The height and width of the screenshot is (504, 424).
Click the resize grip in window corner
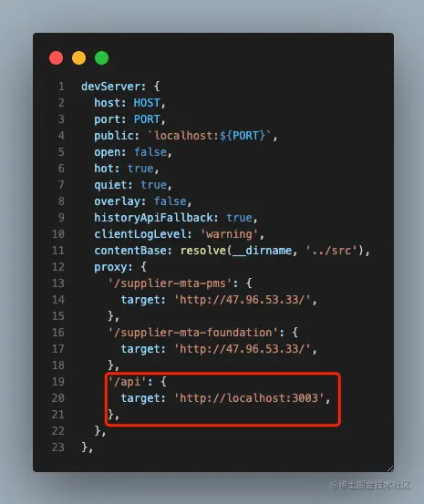pyautogui.click(x=390, y=468)
